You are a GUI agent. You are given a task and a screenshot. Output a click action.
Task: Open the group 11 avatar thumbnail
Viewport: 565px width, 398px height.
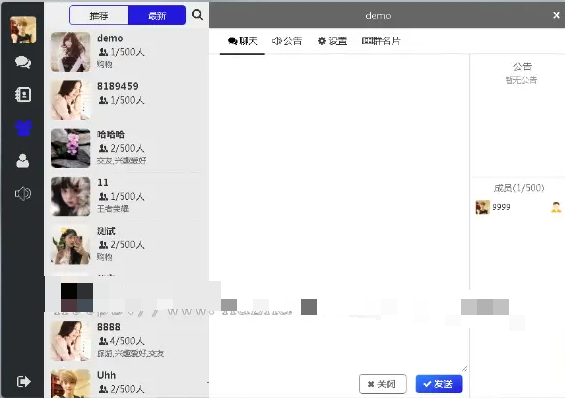[71, 196]
